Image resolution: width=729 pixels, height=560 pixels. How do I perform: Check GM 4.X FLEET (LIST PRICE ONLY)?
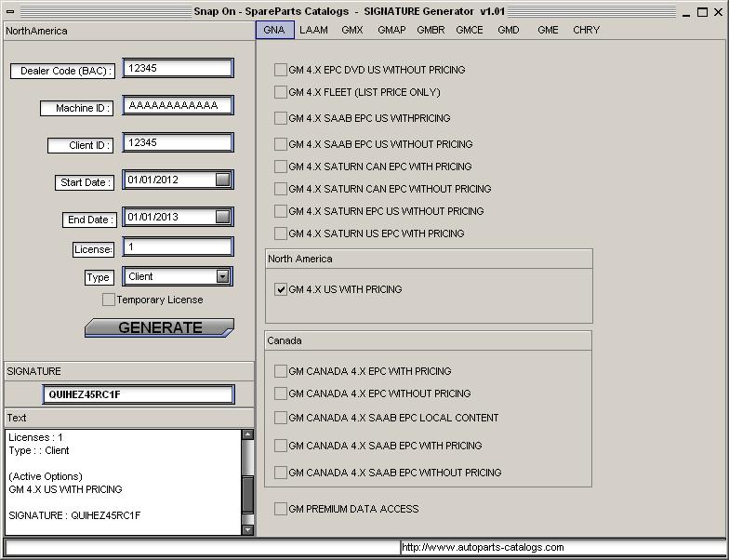point(281,92)
